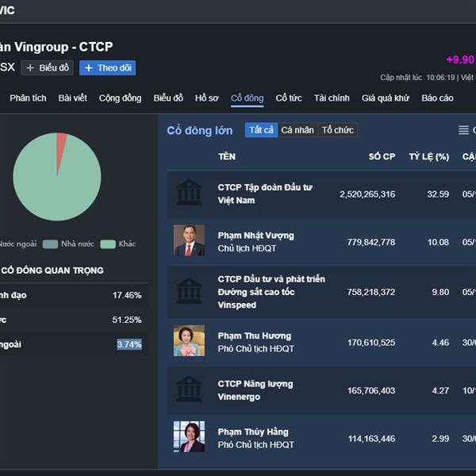Open the Phạm Thúy Hằng name link
Viewport: 476px width, 476px height.
click(253, 432)
